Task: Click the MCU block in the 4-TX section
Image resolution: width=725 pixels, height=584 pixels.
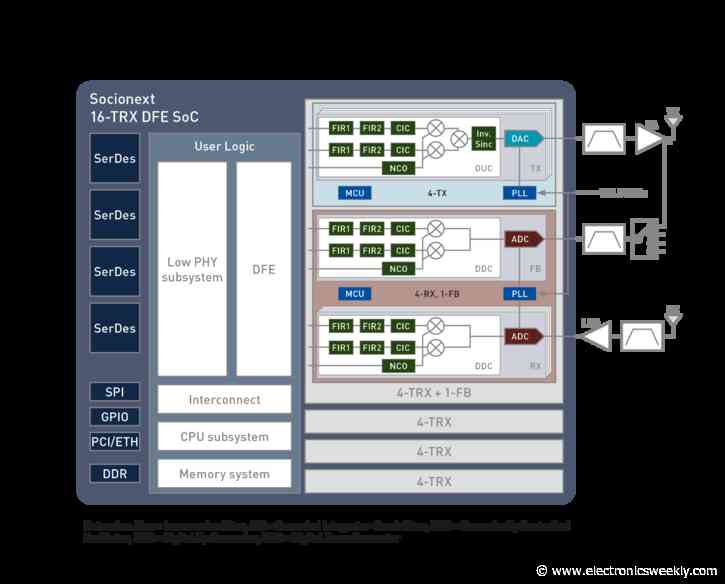Action: point(355,193)
